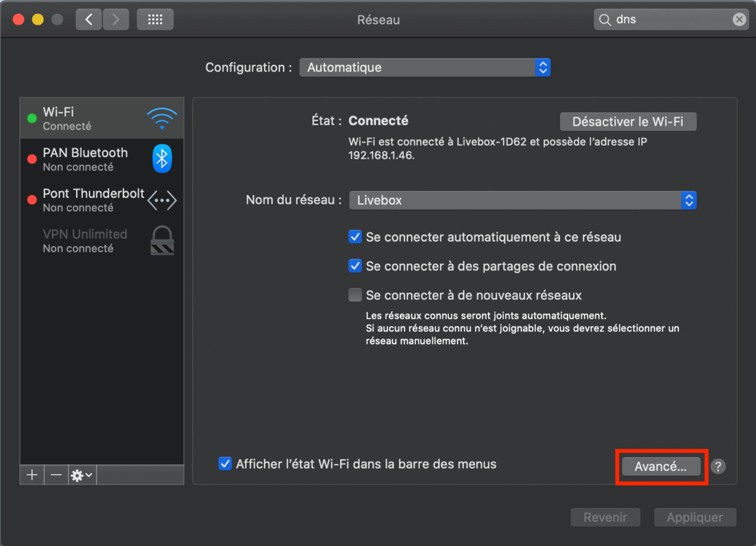Open the Configuration dropdown Automatique
This screenshot has height=546, width=756.
pos(425,67)
